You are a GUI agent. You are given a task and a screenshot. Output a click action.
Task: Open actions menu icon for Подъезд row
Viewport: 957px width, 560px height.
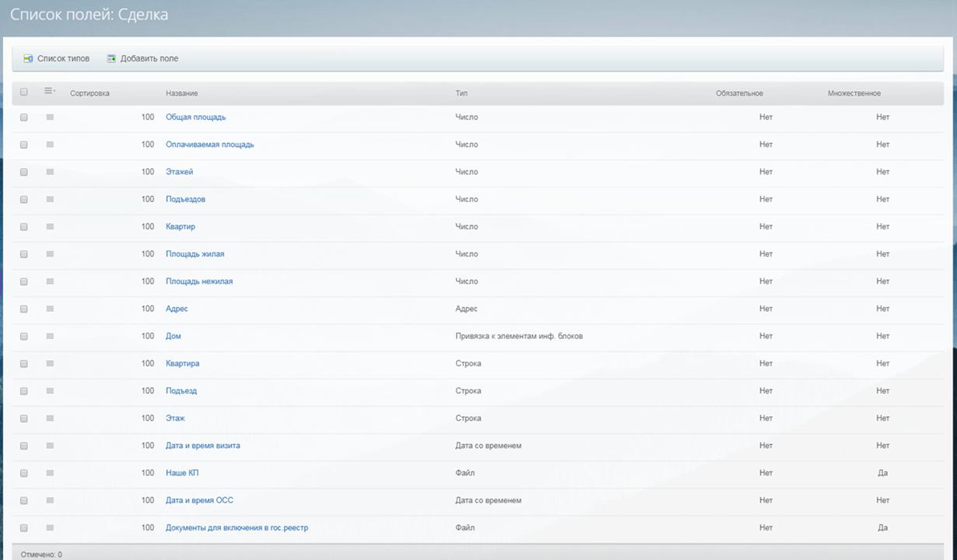coord(50,390)
